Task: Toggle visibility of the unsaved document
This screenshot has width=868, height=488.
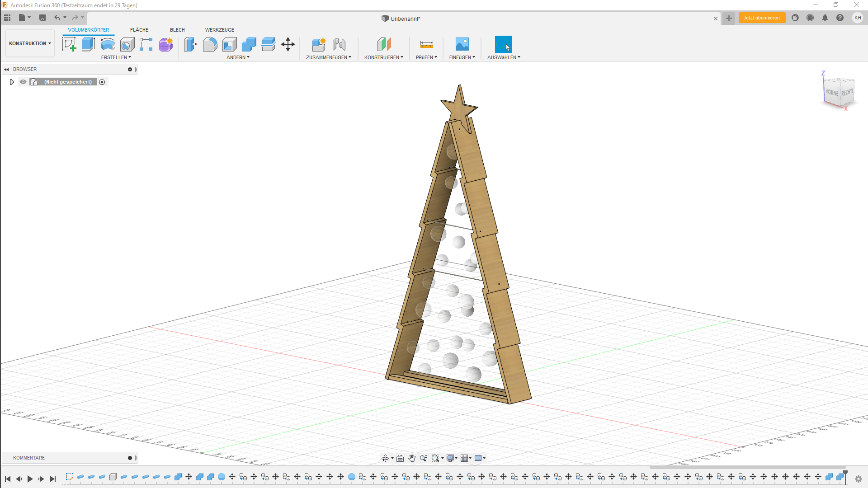Action: (x=23, y=82)
